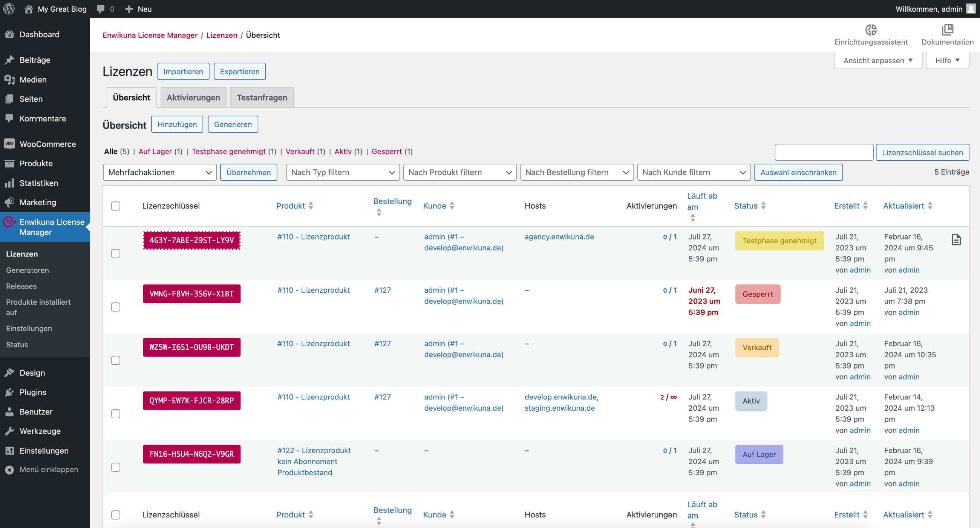Open the Einrichtungsassistent icon

871,29
